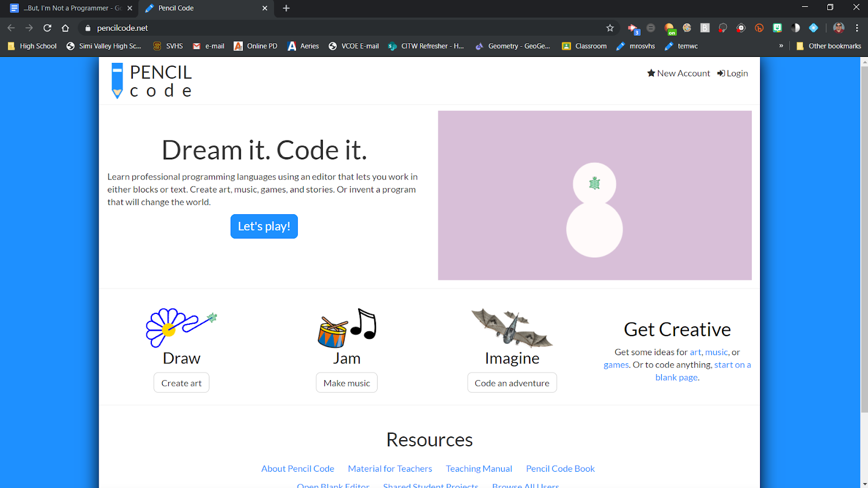Click the target extension icon with red dot
Screen dimensions: 868x488
(741, 28)
